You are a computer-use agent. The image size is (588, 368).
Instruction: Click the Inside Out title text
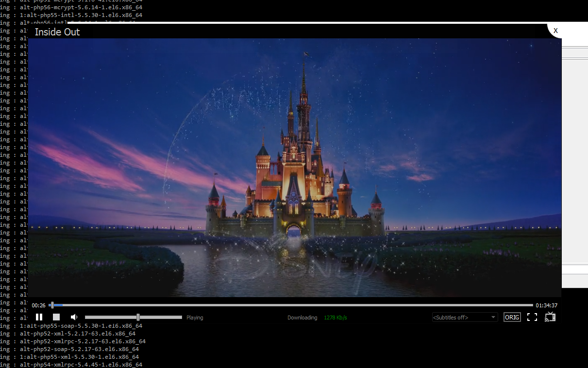[x=57, y=32]
